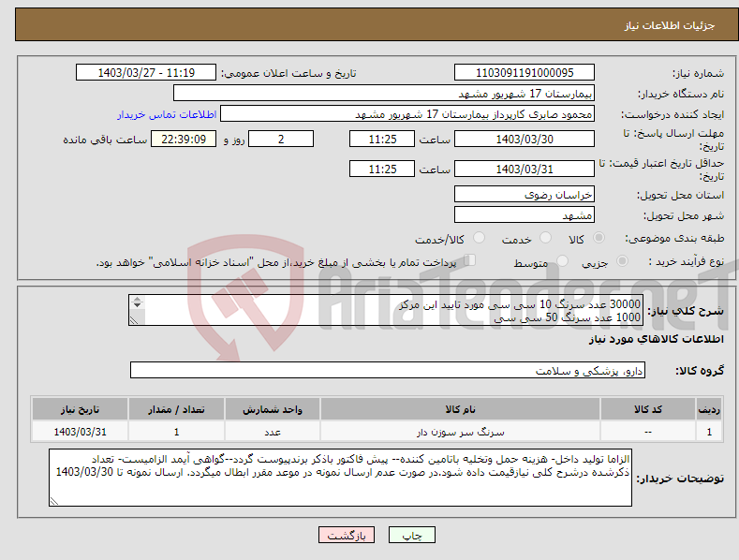Click scroll up arrow in شرح کلی نیاز box
This screenshot has height=560, width=739.
pos(137,299)
